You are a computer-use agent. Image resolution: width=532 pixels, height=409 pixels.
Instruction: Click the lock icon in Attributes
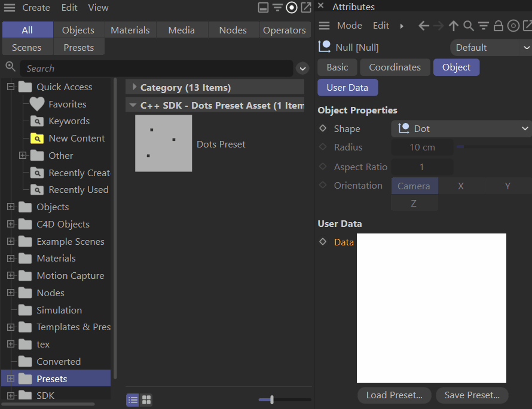click(498, 26)
